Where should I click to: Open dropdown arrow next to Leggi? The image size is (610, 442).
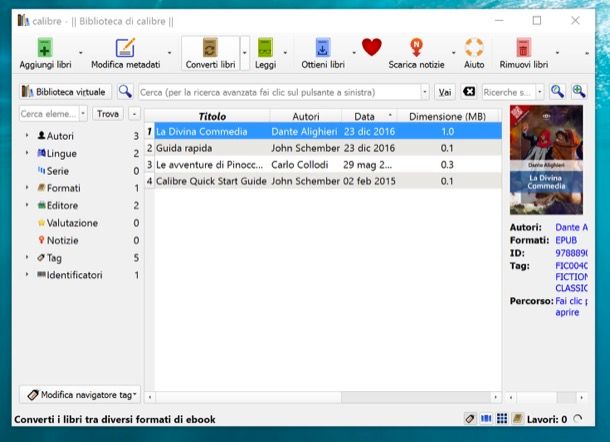285,53
